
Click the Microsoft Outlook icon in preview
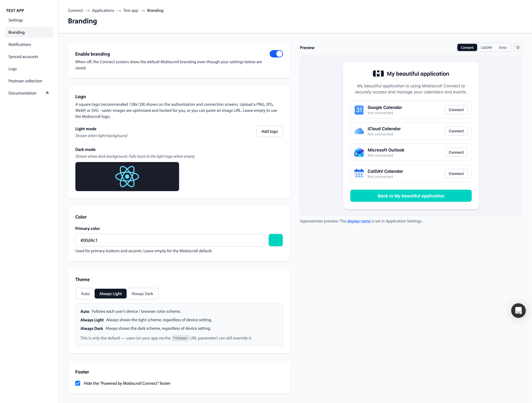point(359,152)
